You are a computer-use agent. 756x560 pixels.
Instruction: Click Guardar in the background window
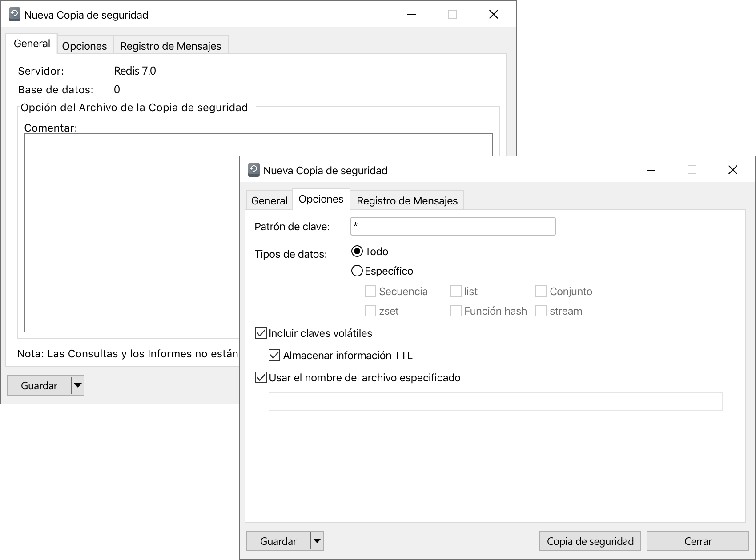pos(39,385)
